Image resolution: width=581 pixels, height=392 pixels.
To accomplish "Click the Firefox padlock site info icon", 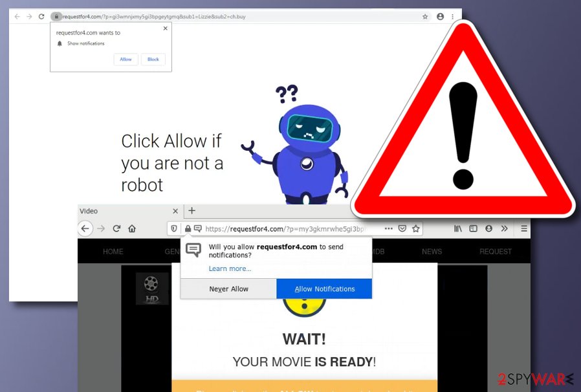I will pos(188,228).
